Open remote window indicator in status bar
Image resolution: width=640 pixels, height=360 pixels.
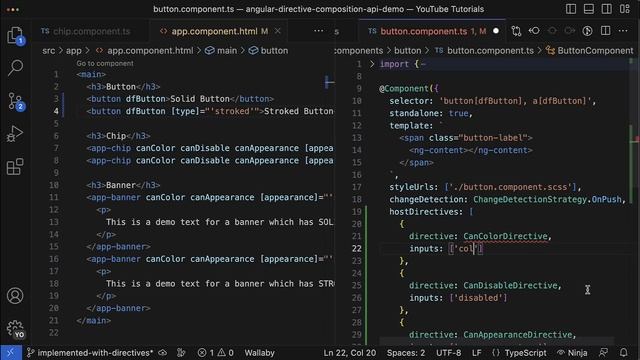(11, 353)
